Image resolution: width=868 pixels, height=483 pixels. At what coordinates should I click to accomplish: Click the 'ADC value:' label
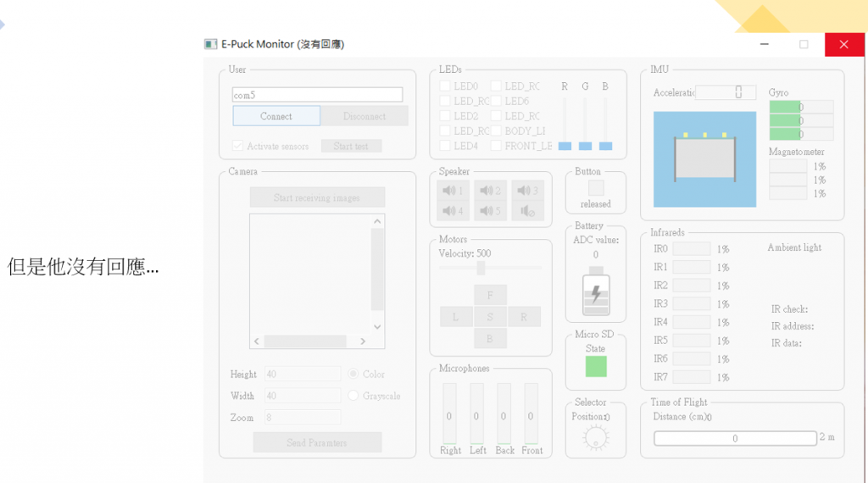tap(596, 240)
